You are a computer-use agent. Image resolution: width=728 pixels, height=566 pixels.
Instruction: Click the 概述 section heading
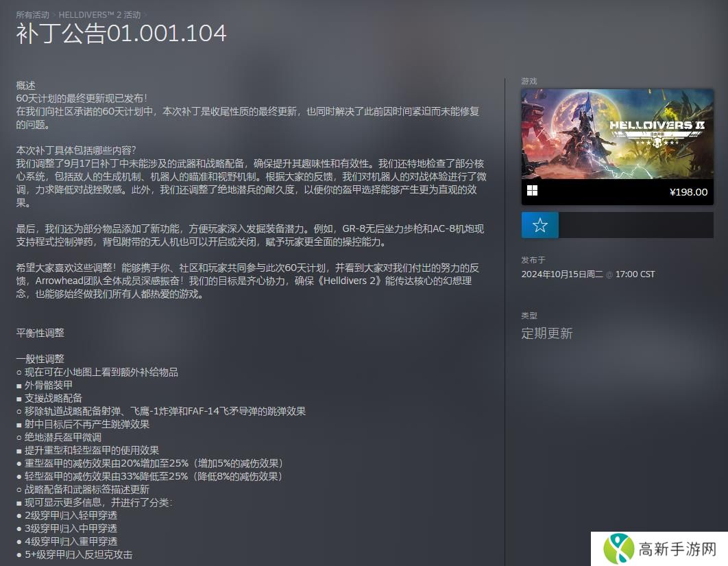pyautogui.click(x=25, y=86)
